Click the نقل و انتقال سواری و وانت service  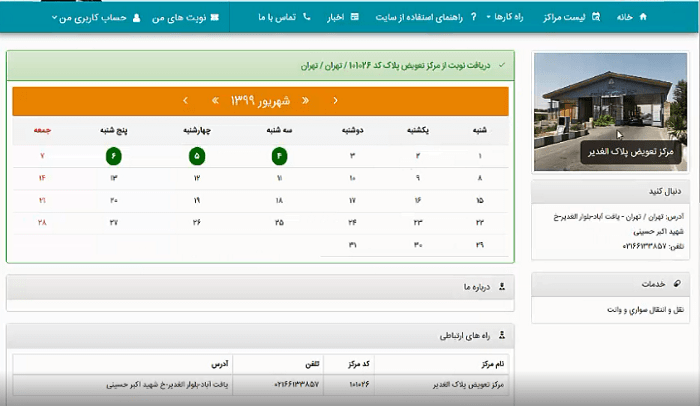click(x=645, y=310)
